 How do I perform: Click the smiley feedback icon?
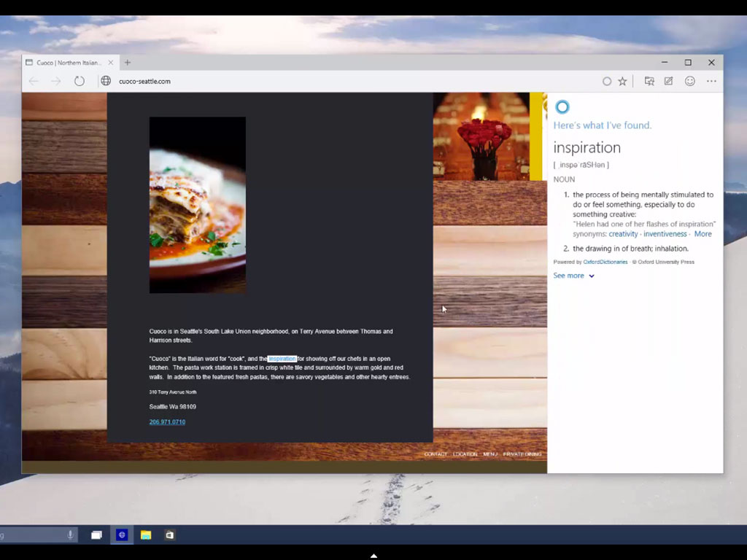(x=689, y=82)
